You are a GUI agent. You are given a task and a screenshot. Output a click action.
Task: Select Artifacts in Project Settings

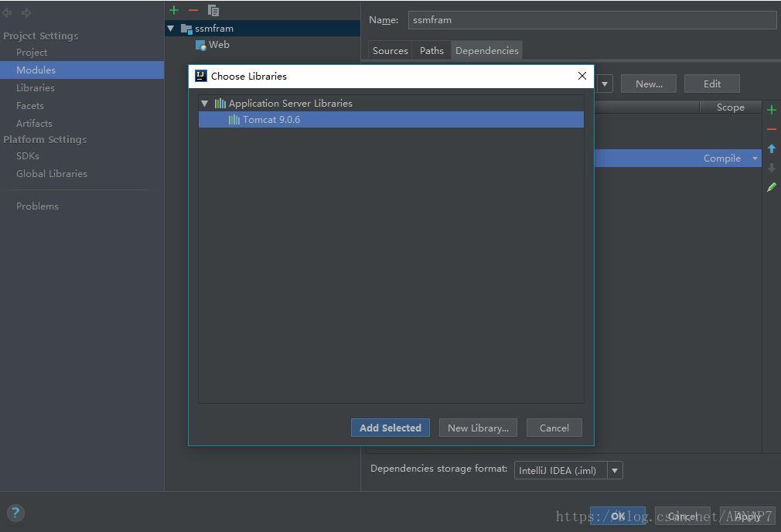pos(34,124)
